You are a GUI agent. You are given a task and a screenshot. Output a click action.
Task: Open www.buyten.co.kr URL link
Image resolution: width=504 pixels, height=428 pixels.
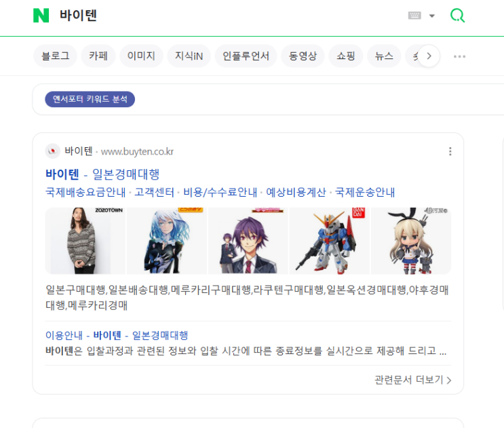(x=137, y=152)
